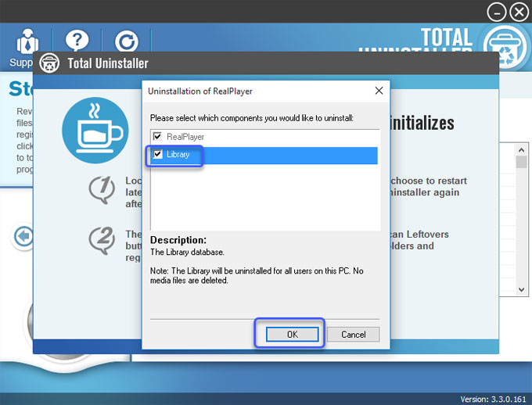Select the RealPlayer row label
The image size is (532, 405).
point(185,137)
